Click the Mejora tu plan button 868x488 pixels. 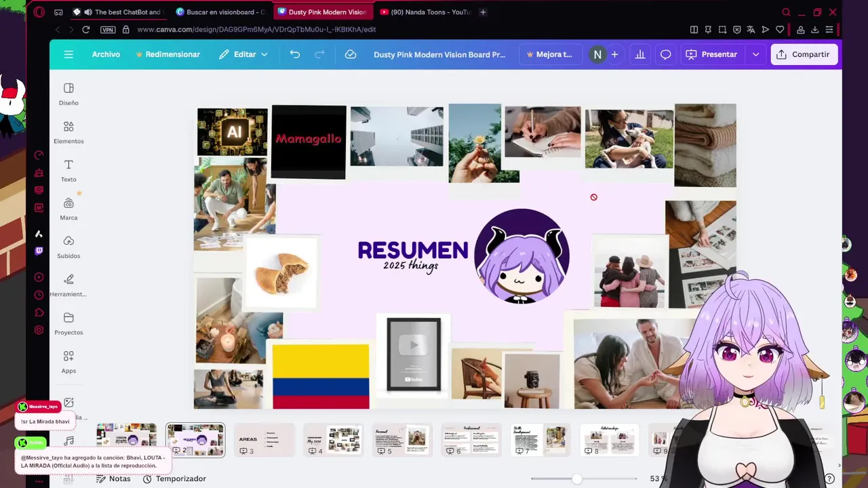click(549, 54)
